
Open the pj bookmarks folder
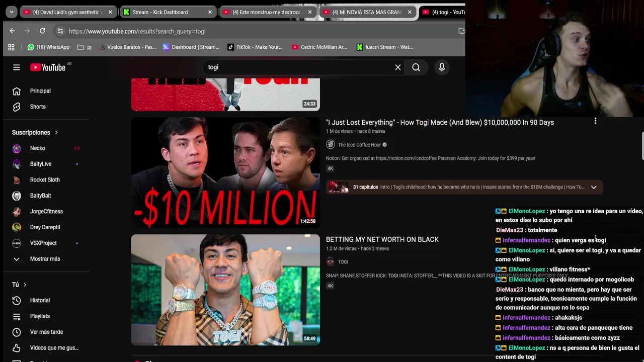[x=85, y=47]
